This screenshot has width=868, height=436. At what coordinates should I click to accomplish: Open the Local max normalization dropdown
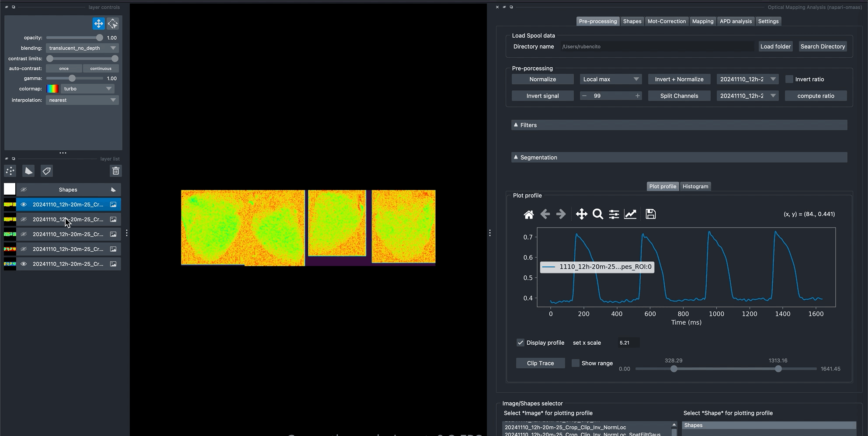611,79
